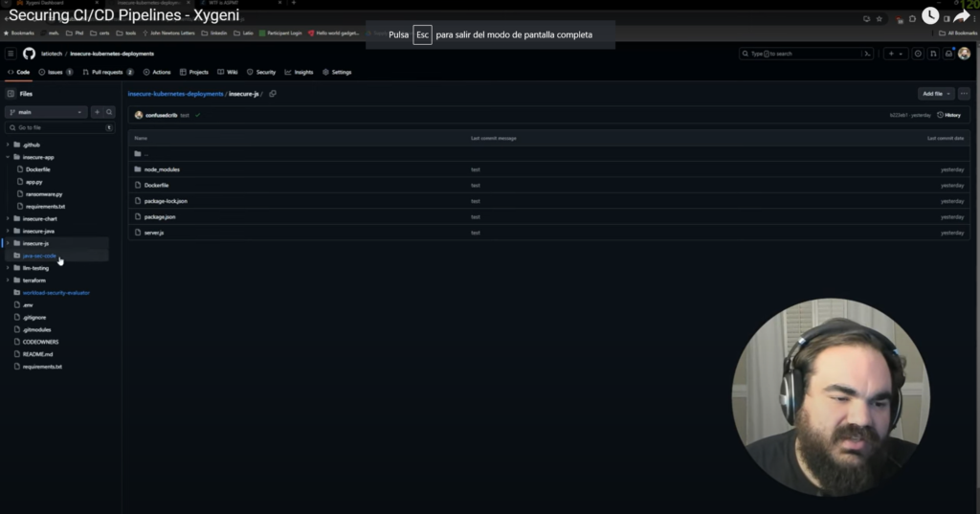
Task: Open the create new plus dropdown
Action: click(896, 54)
